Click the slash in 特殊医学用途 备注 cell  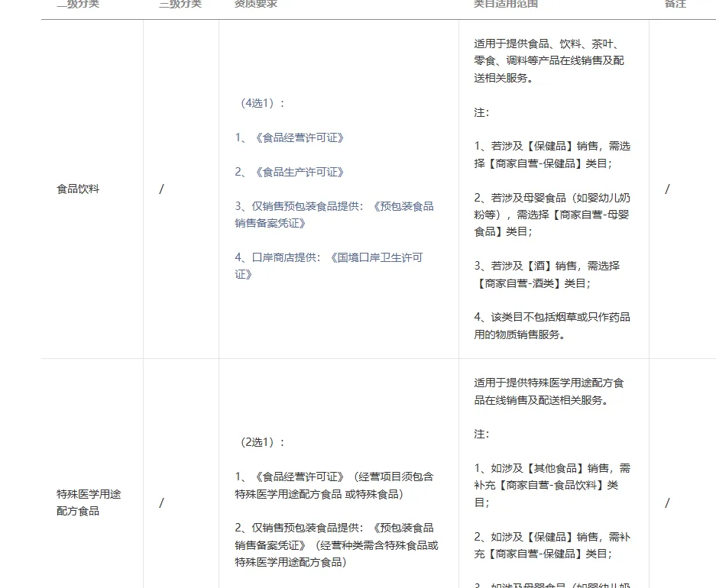coord(668,502)
